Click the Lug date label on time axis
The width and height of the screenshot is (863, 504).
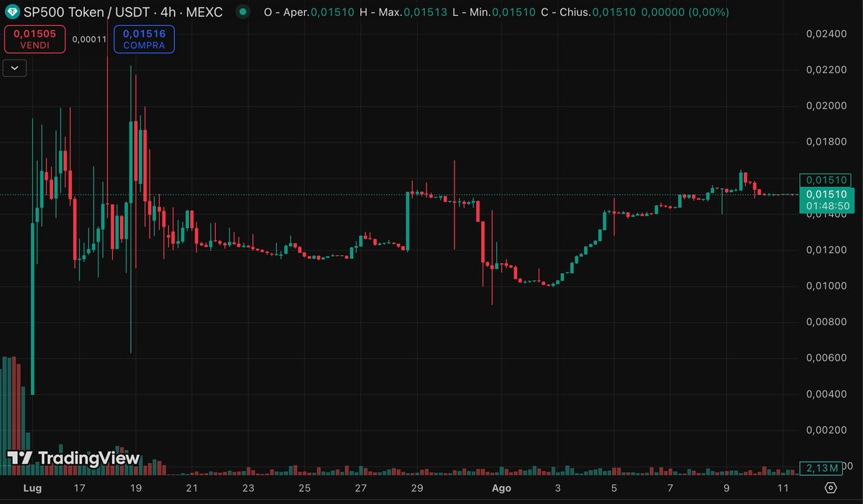tap(32, 489)
